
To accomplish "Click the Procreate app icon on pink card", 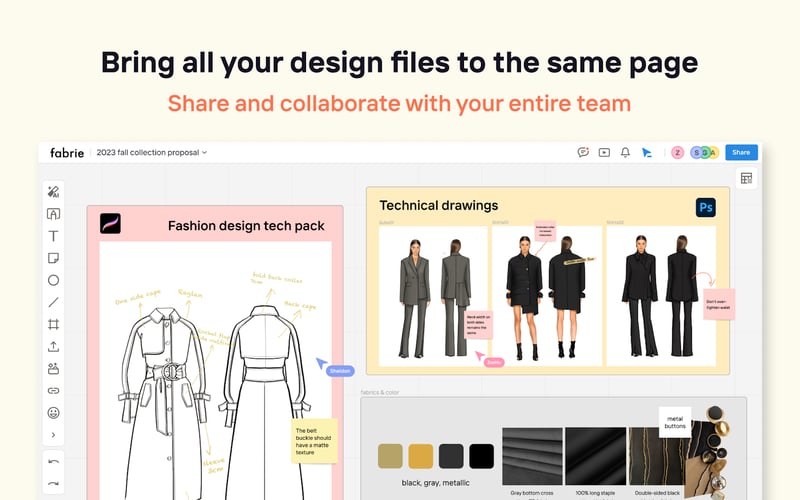I will [x=110, y=223].
